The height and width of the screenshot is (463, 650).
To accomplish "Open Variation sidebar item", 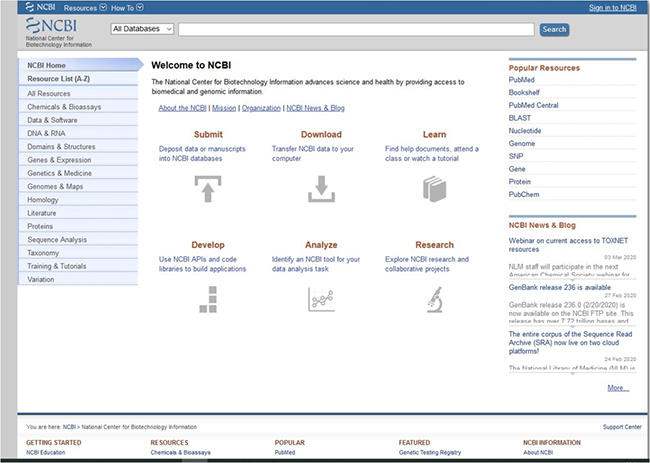I will click(78, 279).
